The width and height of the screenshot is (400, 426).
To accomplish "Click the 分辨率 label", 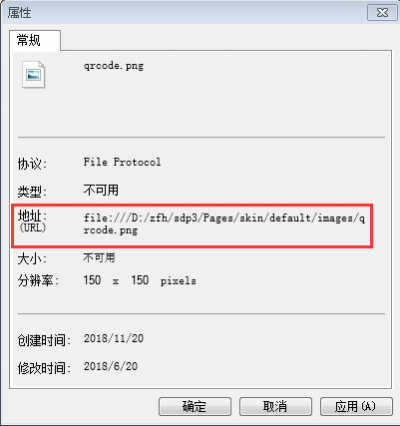I will pyautogui.click(x=38, y=280).
